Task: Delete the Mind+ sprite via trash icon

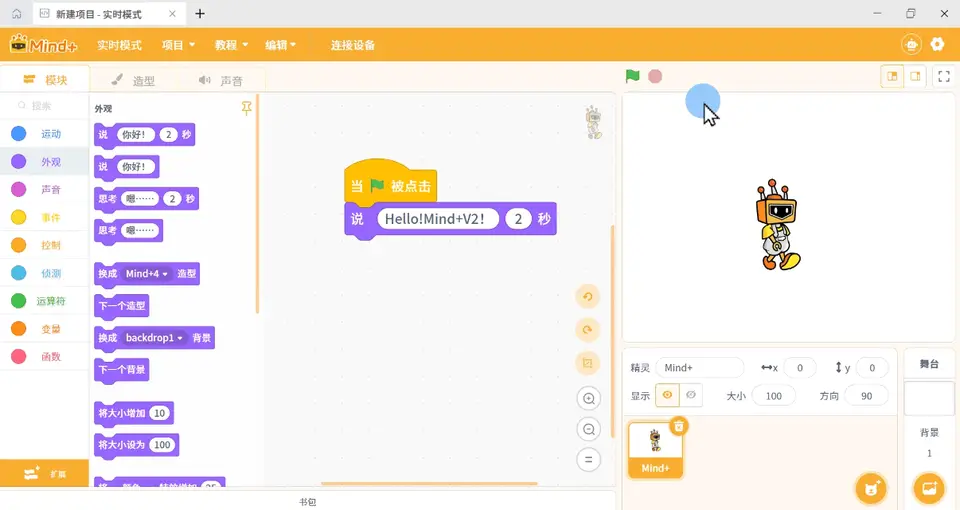Action: click(x=678, y=426)
